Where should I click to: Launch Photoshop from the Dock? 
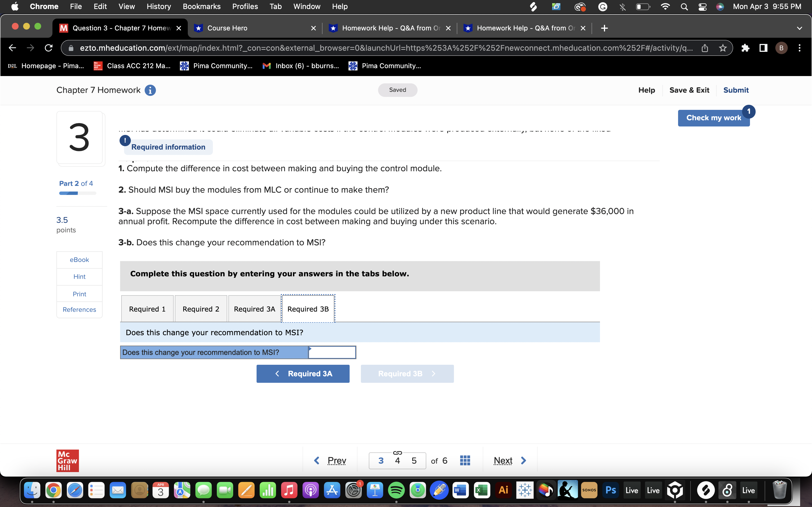pyautogui.click(x=611, y=490)
